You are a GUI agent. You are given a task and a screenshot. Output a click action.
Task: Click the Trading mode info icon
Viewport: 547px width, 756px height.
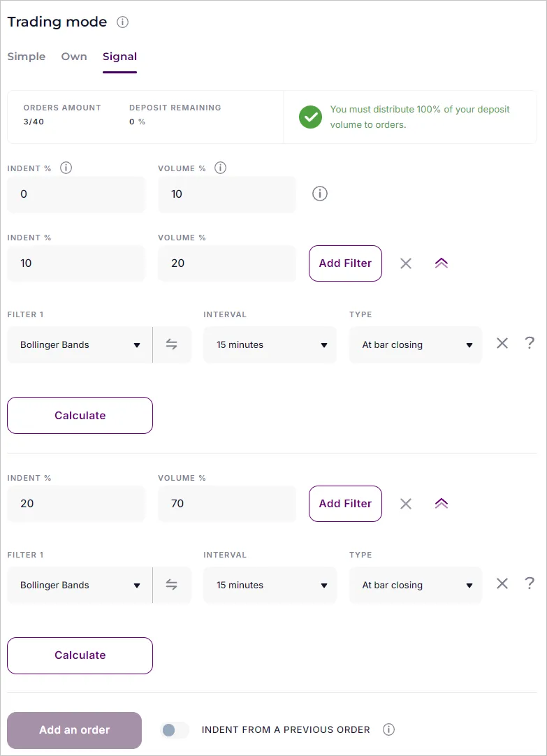(x=122, y=22)
